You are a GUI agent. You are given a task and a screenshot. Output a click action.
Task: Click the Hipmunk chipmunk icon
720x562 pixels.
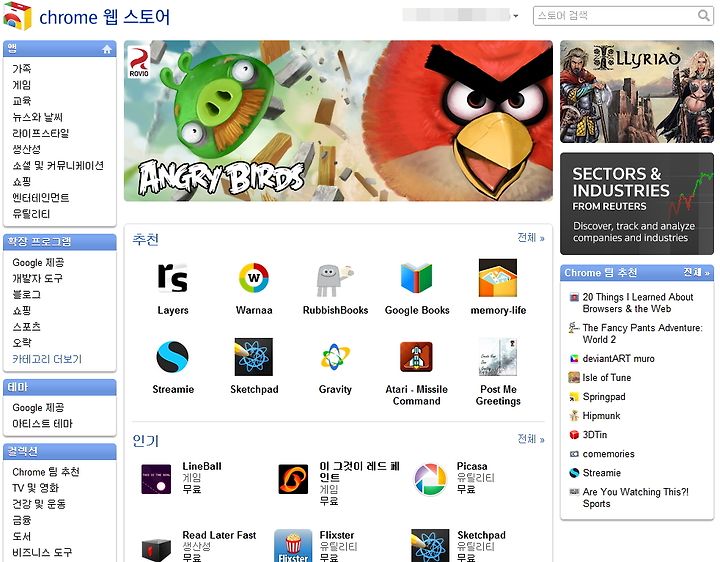pyautogui.click(x=574, y=416)
